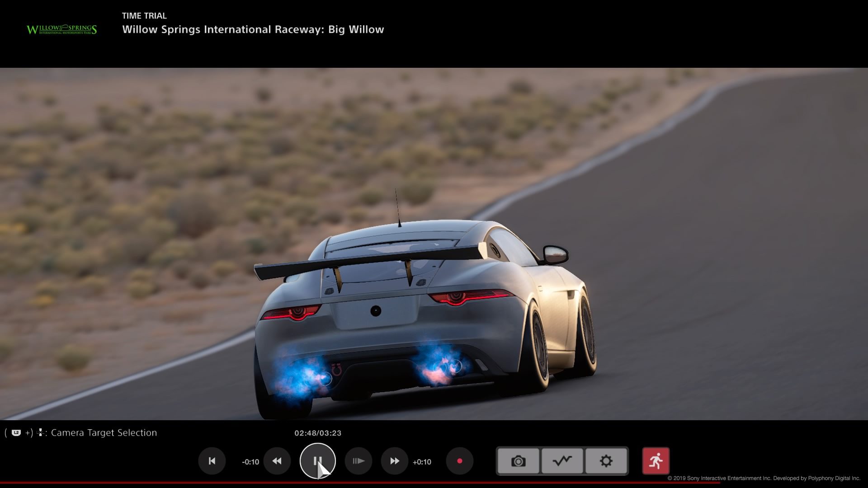Viewport: 868px width, 488px height.
Task: Open photo mode with the camera icon
Action: [518, 461]
